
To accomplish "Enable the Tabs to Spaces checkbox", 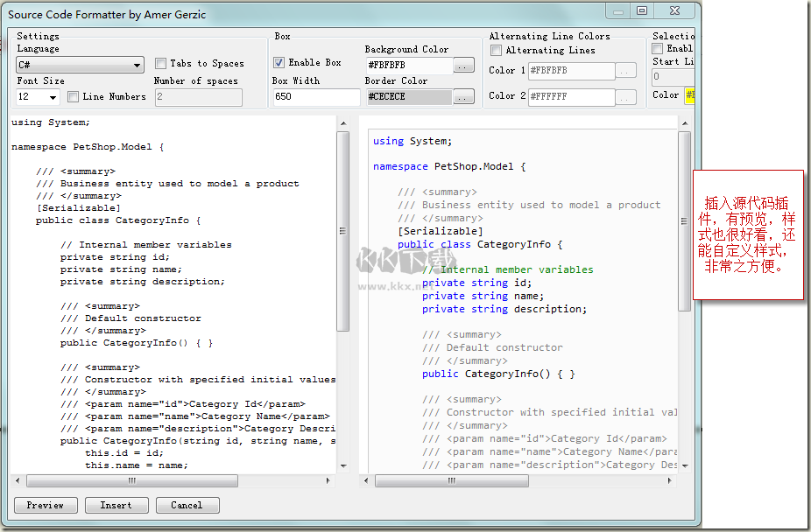I will click(160, 63).
